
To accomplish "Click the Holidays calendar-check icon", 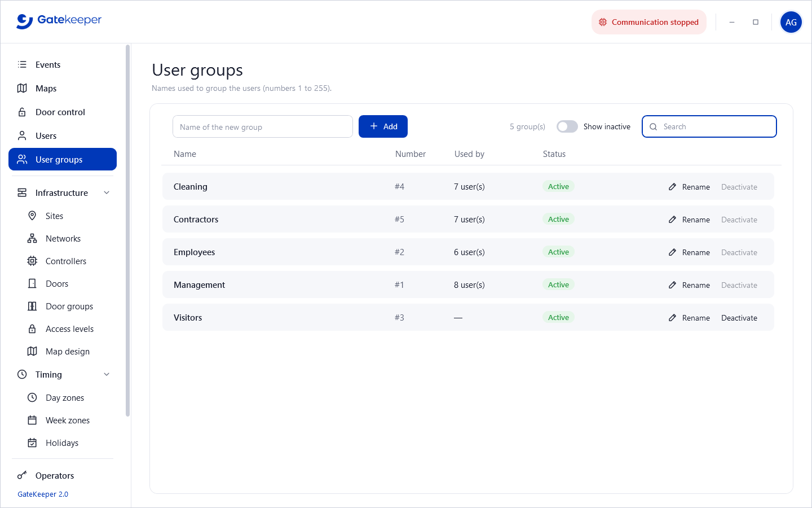I will [x=32, y=443].
